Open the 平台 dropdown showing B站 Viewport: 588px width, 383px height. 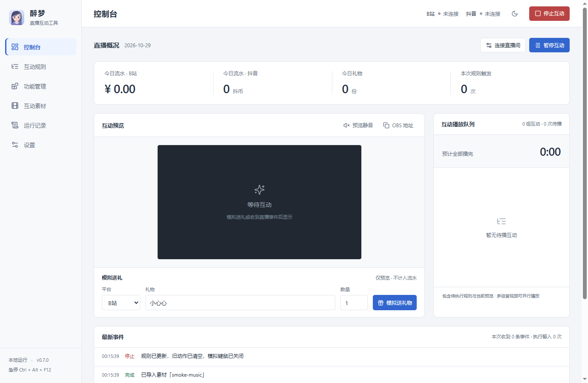[121, 303]
